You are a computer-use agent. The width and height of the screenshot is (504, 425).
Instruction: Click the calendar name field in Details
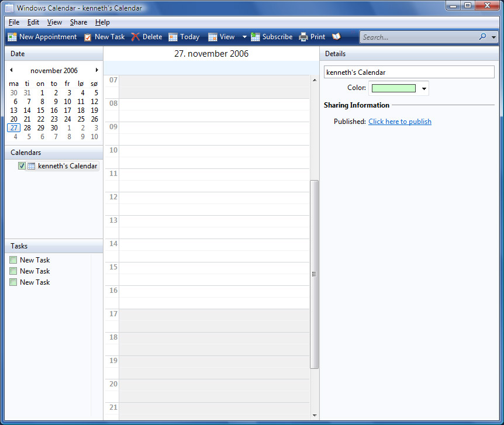pyautogui.click(x=409, y=72)
